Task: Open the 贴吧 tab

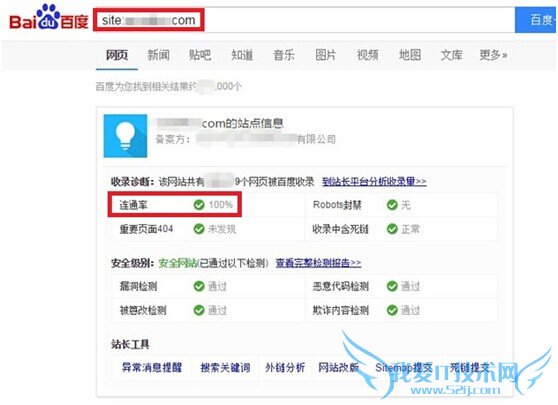Action: click(200, 55)
